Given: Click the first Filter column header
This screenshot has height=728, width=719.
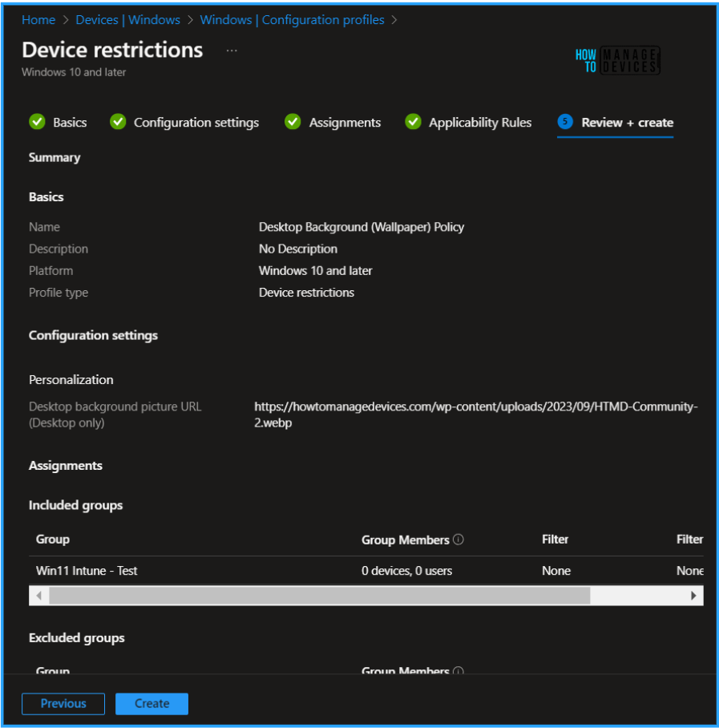Looking at the screenshot, I should (x=555, y=540).
